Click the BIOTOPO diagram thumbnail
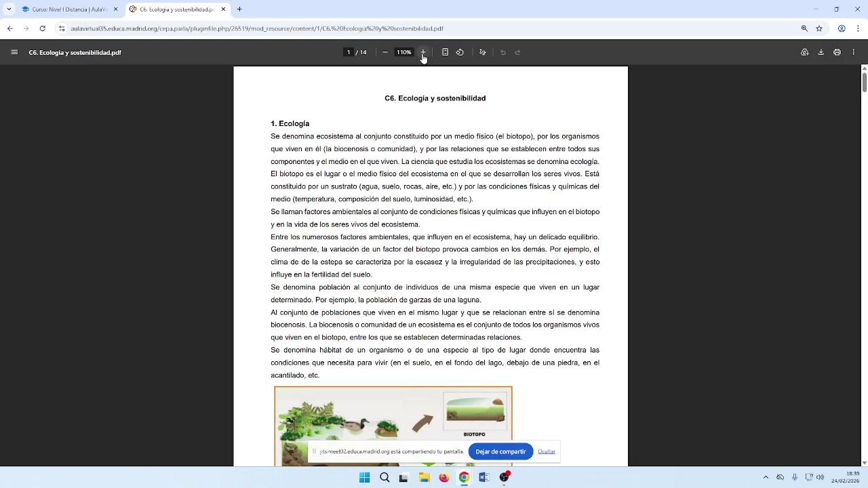Screen dimensions: 868x488 (x=475, y=411)
